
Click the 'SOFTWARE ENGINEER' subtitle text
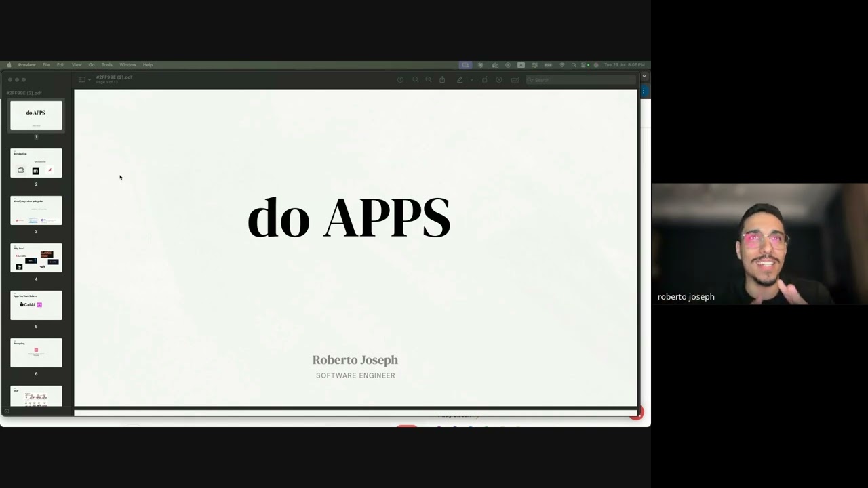[355, 375]
